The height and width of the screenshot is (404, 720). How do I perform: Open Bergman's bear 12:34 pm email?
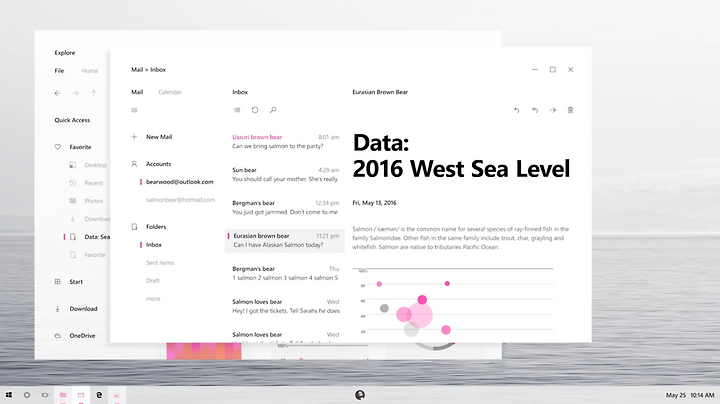click(285, 208)
